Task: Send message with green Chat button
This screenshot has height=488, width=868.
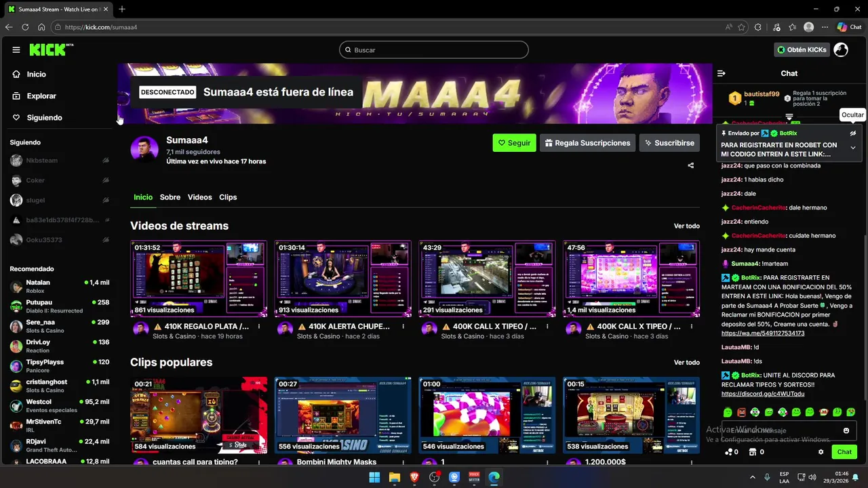Action: 844,452
